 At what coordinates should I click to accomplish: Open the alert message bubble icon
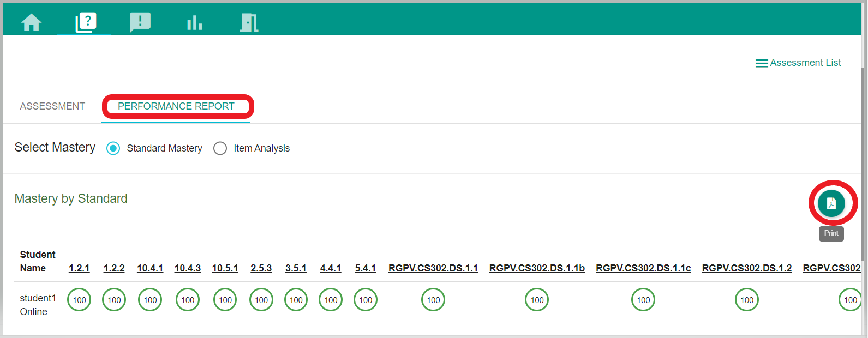[x=140, y=22]
